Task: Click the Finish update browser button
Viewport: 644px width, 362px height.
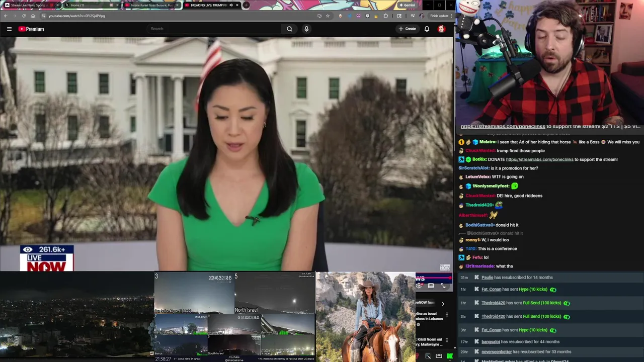Action: point(442,16)
